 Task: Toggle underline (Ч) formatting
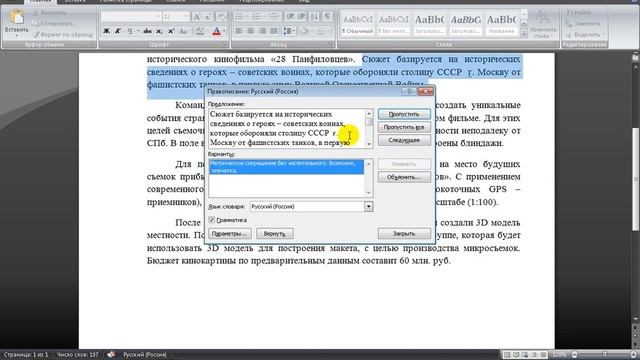click(x=130, y=31)
